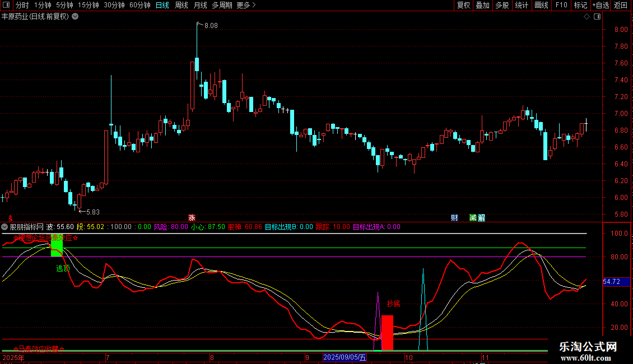Click the 54.72 value label on indicator axis
The height and width of the screenshot is (364, 633).
(x=611, y=282)
